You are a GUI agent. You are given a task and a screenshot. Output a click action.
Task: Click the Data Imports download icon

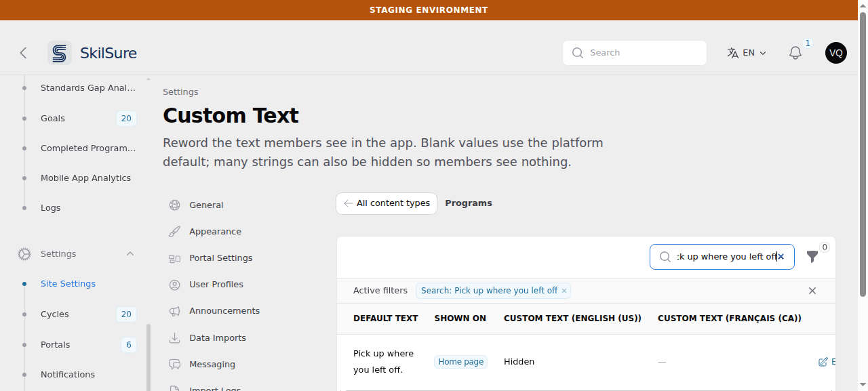click(175, 338)
